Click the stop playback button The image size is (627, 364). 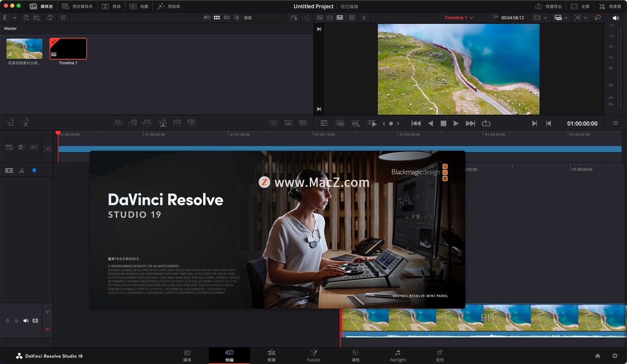tap(443, 123)
